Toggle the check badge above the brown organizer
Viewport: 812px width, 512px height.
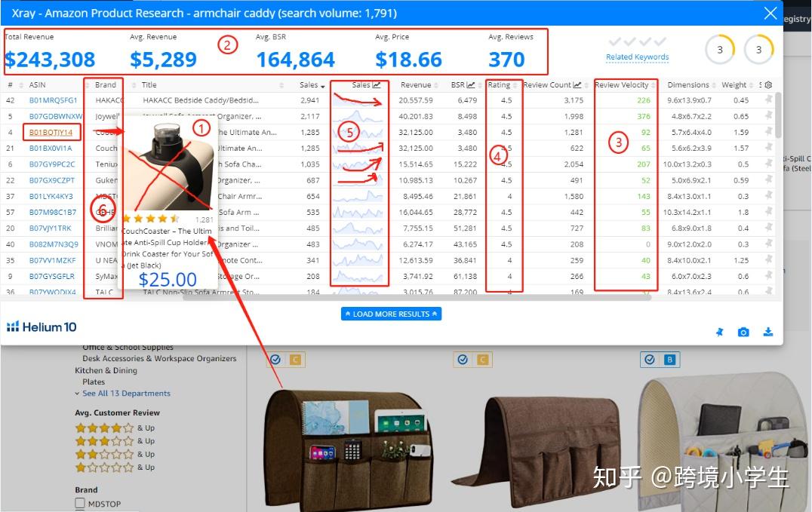[275, 359]
